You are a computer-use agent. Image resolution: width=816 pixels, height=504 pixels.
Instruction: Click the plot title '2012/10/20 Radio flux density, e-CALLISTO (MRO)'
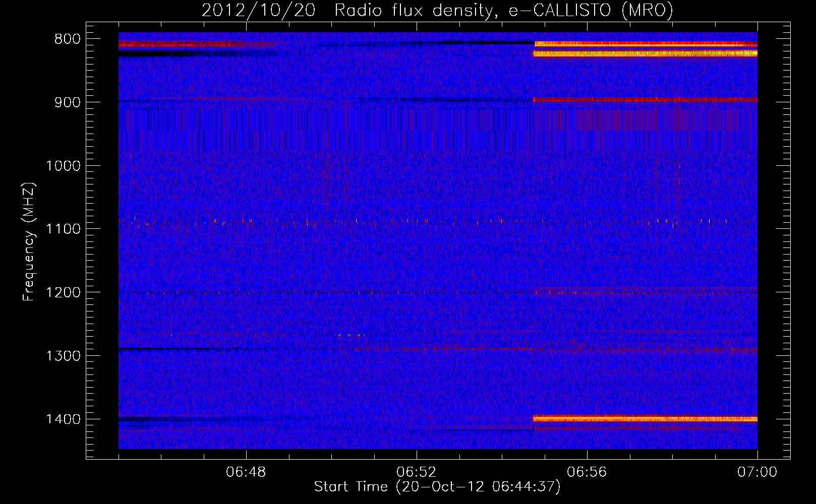[437, 11]
